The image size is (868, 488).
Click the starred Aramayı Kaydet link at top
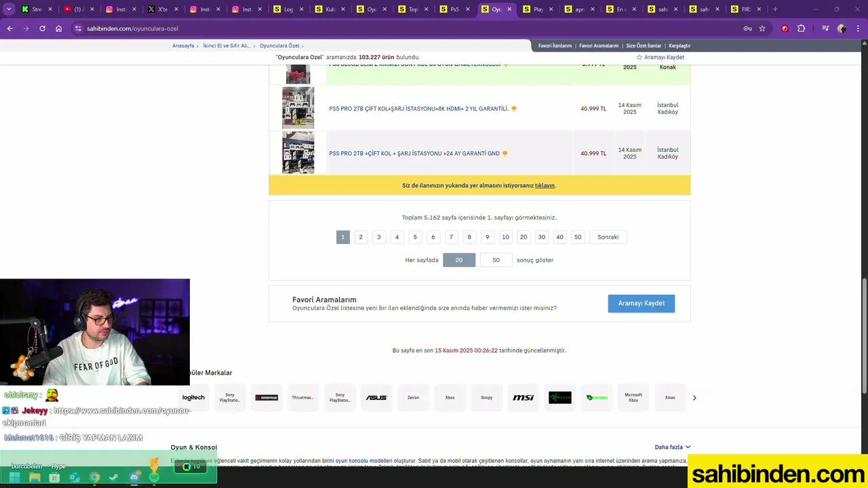coord(660,58)
